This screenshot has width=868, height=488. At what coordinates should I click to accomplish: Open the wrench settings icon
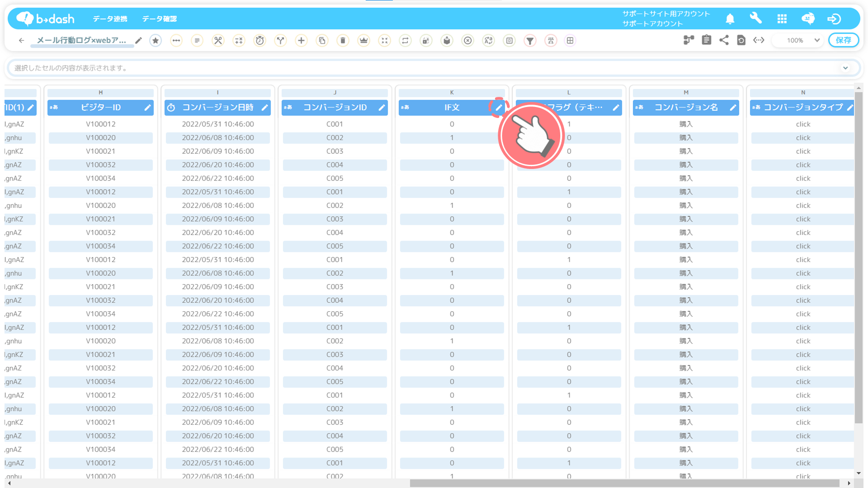[755, 18]
